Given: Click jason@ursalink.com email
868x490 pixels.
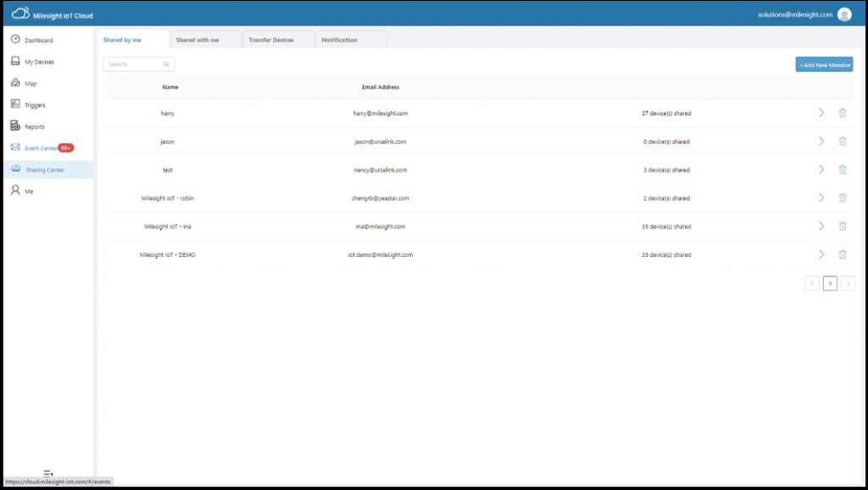Looking at the screenshot, I should click(381, 142).
